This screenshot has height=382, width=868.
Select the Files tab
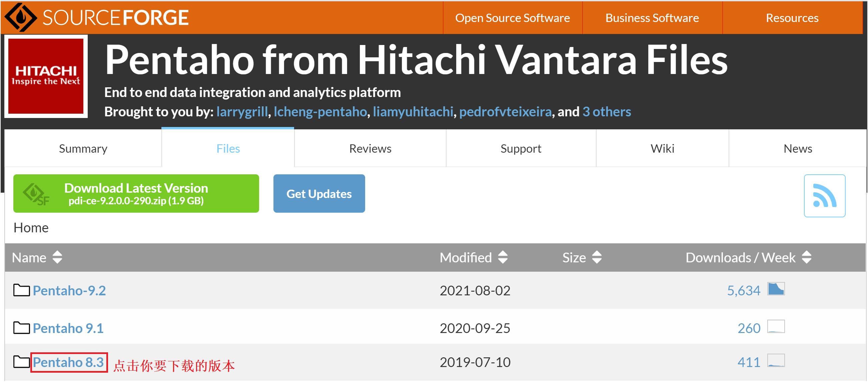[228, 148]
